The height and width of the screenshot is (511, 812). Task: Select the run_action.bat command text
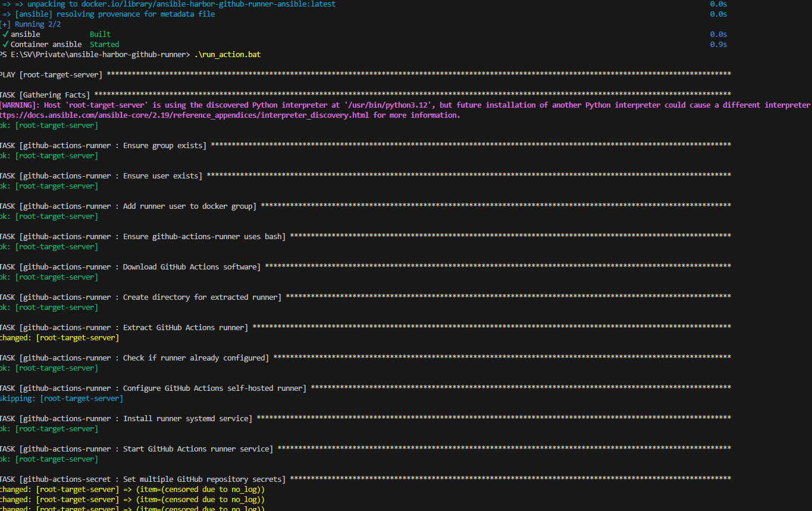[227, 54]
